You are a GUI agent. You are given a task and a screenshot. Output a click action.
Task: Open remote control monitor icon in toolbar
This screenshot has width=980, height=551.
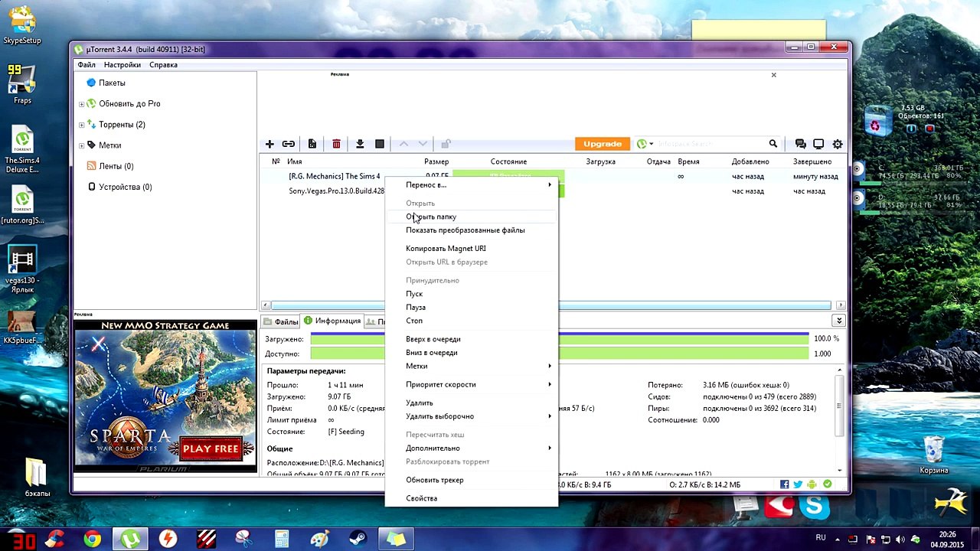[x=818, y=144]
